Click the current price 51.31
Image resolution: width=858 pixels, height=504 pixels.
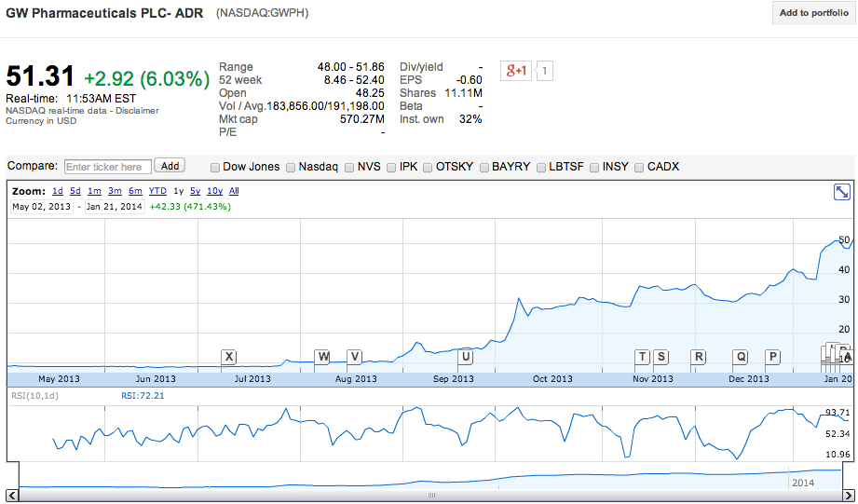coord(40,76)
